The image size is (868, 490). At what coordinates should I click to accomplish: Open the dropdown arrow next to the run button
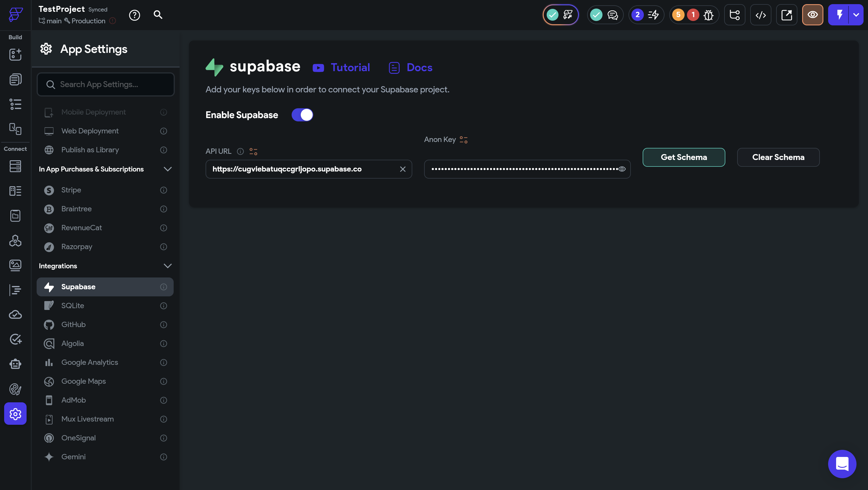[856, 15]
